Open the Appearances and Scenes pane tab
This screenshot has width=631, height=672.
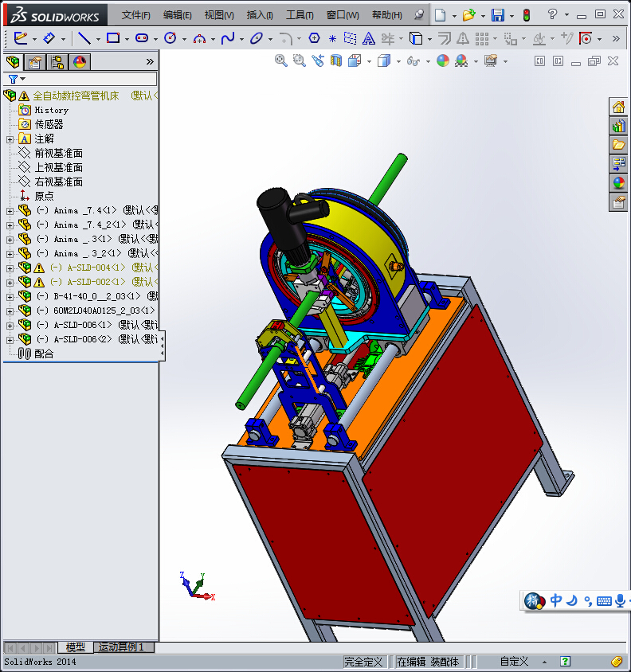click(x=618, y=183)
